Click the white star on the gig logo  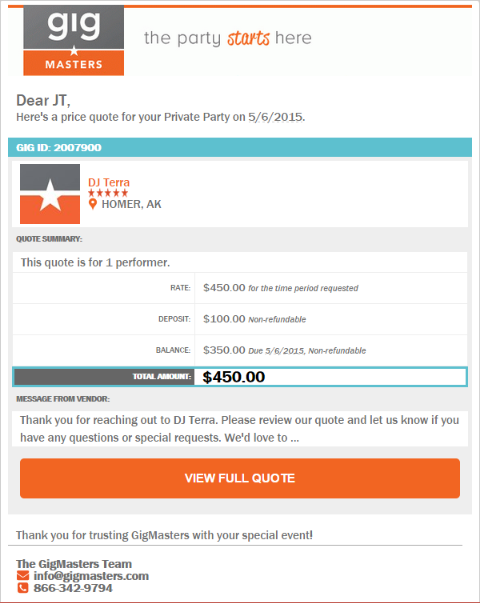pyautogui.click(x=74, y=50)
